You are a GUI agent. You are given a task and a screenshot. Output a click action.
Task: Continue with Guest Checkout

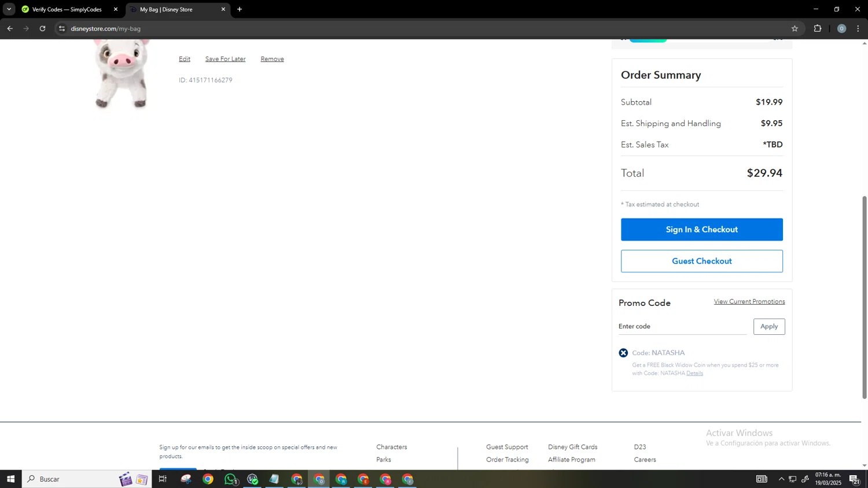coord(701,261)
